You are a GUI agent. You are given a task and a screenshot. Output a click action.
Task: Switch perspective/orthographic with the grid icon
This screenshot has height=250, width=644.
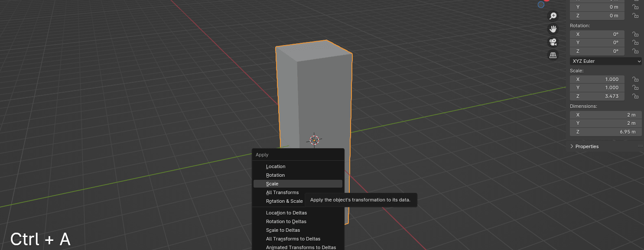coord(553,55)
